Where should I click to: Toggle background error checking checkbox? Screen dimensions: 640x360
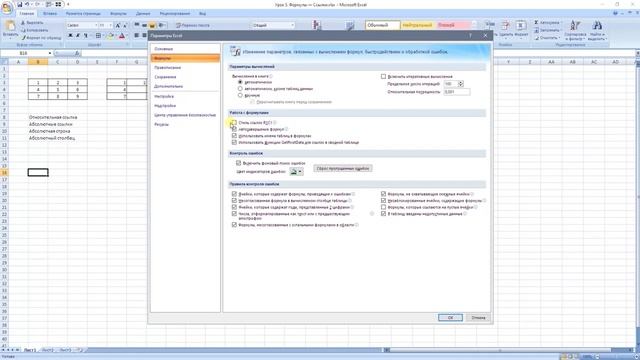tap(239, 163)
